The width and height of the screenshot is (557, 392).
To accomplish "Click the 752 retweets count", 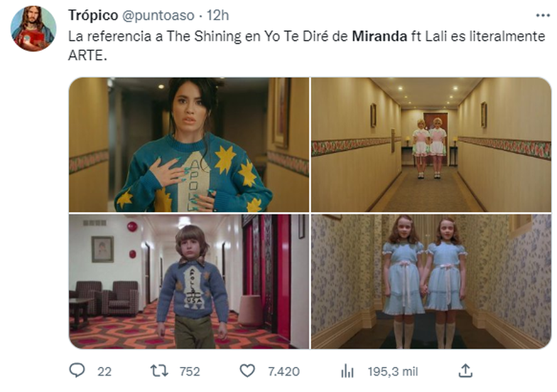I will [x=190, y=372].
